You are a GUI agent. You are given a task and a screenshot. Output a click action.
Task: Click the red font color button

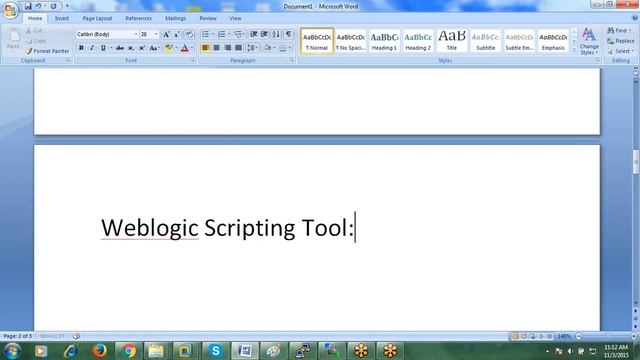(x=184, y=48)
